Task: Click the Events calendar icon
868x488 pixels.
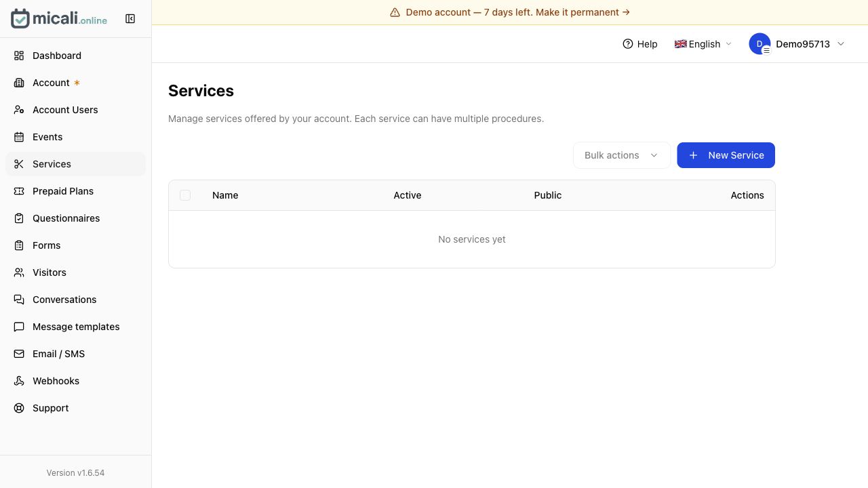Action: coord(19,137)
